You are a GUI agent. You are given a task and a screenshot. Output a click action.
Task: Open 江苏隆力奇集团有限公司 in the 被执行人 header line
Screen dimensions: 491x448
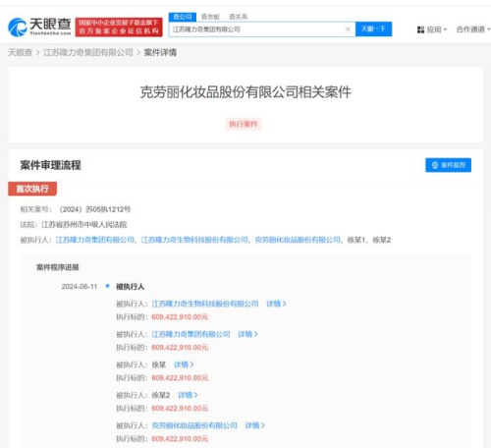click(95, 240)
